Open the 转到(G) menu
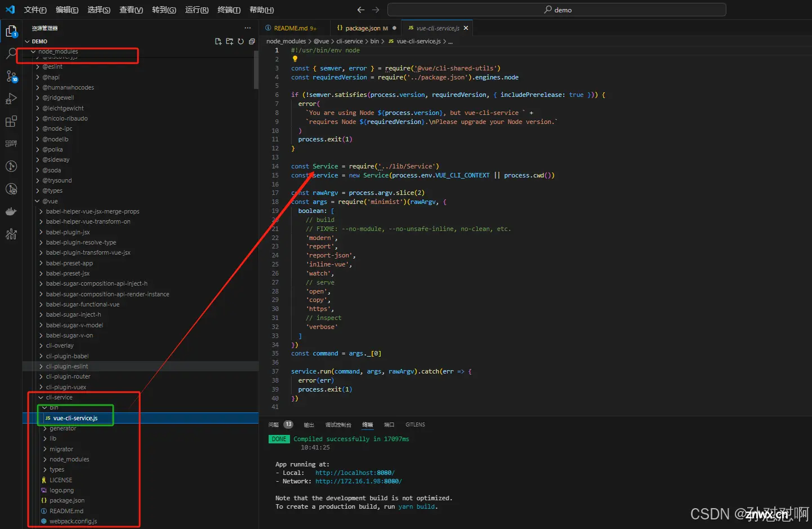This screenshot has height=529, width=812. pos(164,10)
